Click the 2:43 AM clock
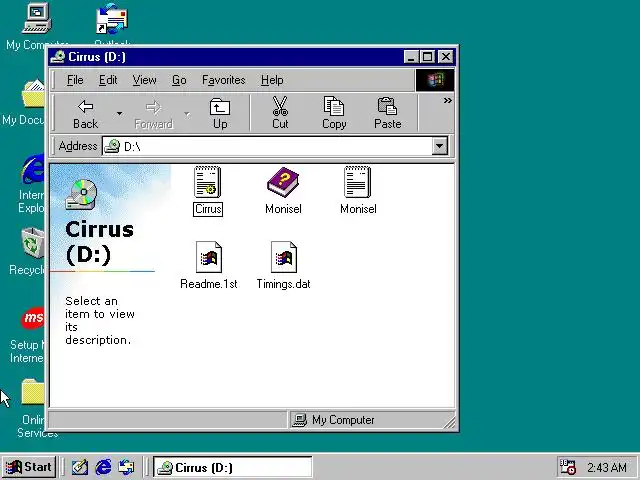This screenshot has width=640, height=480. pos(607,467)
